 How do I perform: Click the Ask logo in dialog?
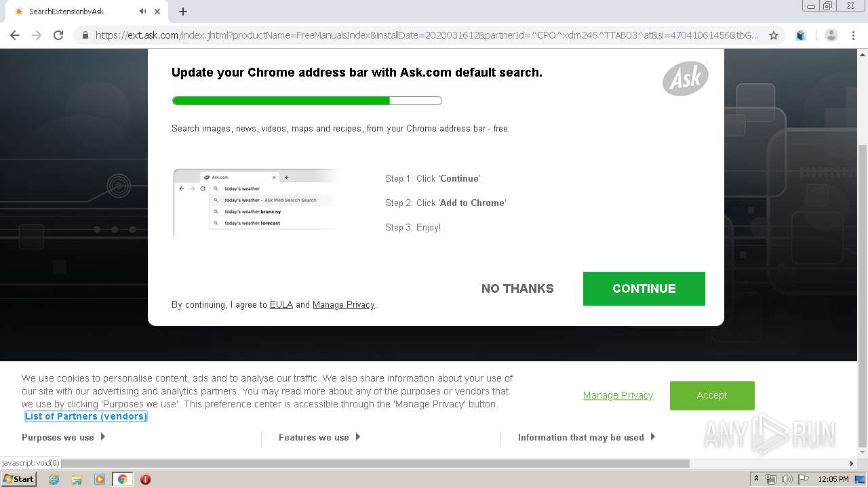click(x=686, y=79)
